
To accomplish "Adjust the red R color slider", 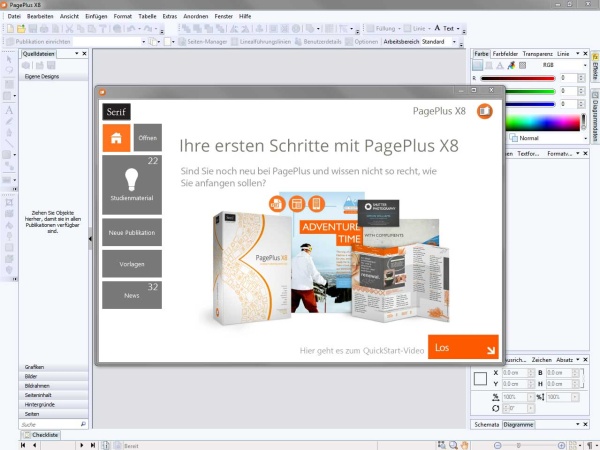I will pyautogui.click(x=518, y=78).
